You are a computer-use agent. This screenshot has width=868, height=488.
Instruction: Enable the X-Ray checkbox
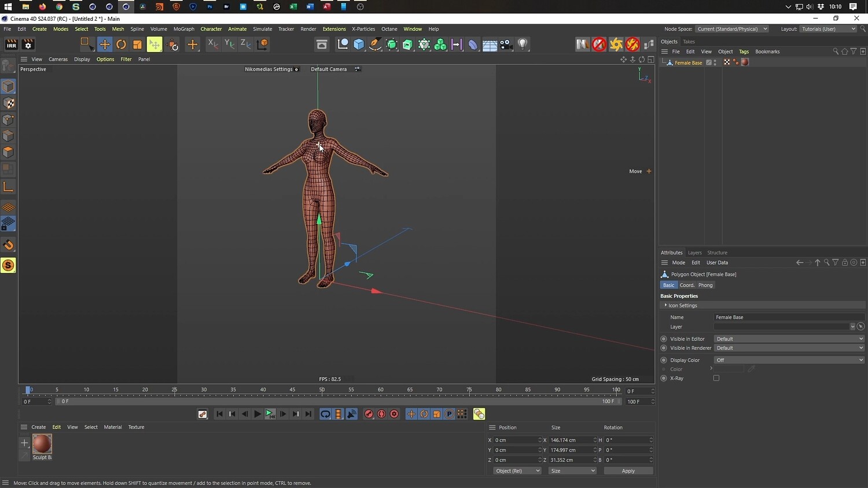coord(716,378)
